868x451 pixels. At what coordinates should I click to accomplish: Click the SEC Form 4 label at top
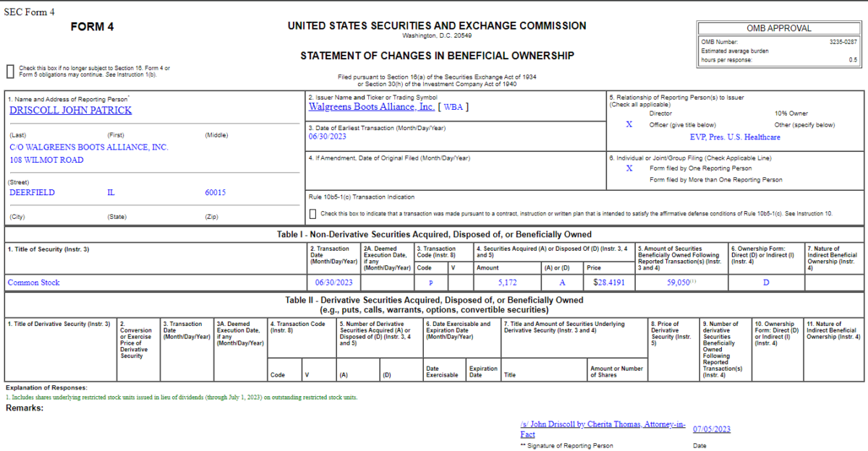click(x=28, y=12)
